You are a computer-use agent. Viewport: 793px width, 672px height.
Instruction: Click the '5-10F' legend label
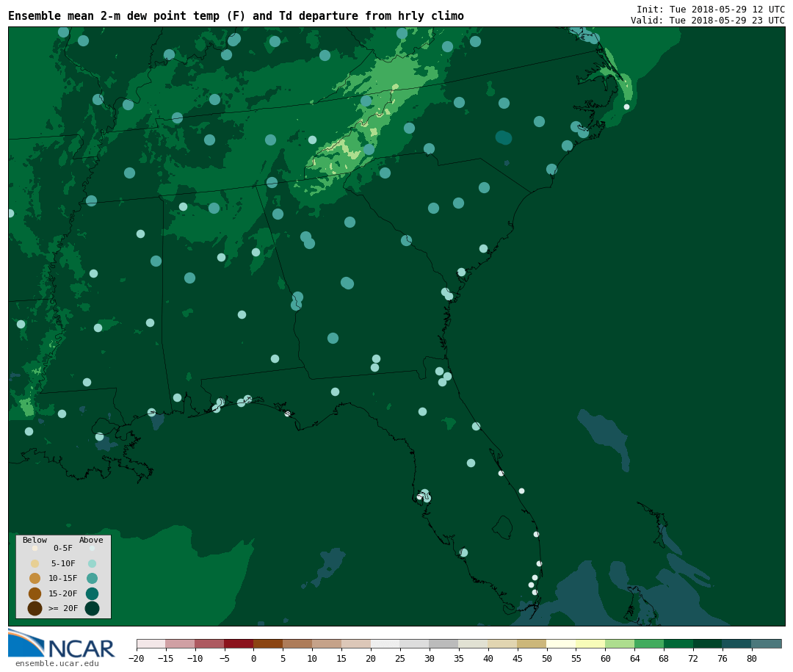63,563
